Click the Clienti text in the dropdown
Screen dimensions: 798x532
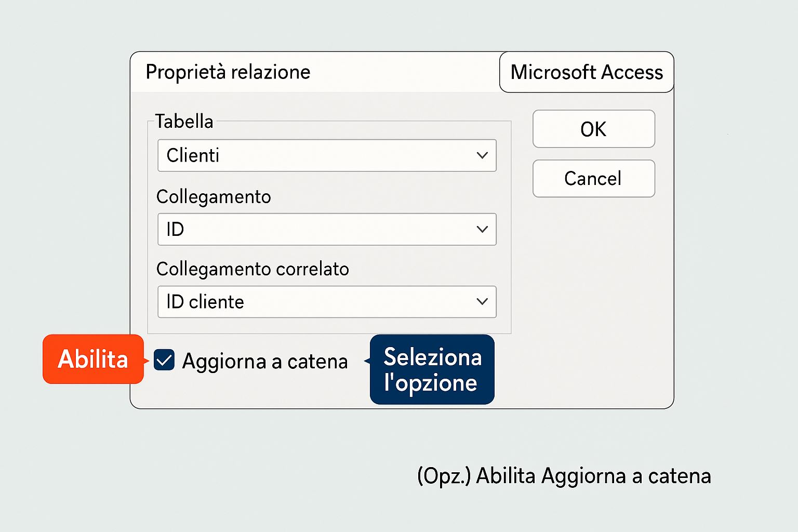(193, 155)
